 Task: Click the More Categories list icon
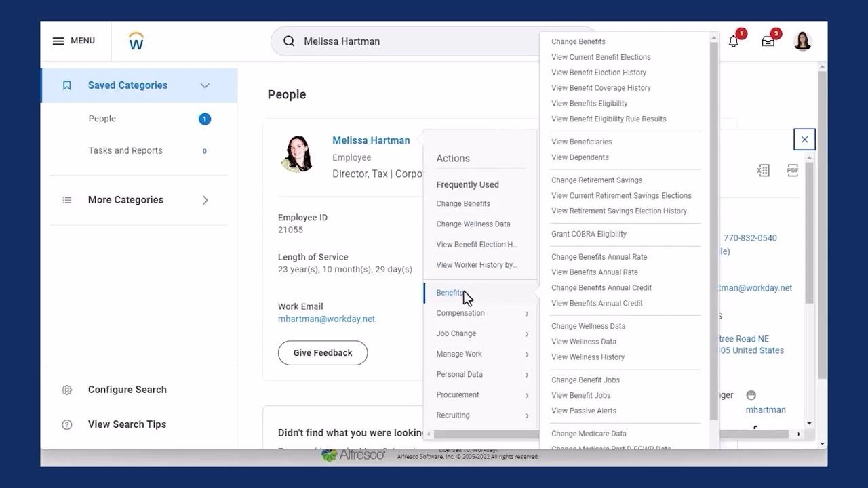pyautogui.click(x=66, y=200)
